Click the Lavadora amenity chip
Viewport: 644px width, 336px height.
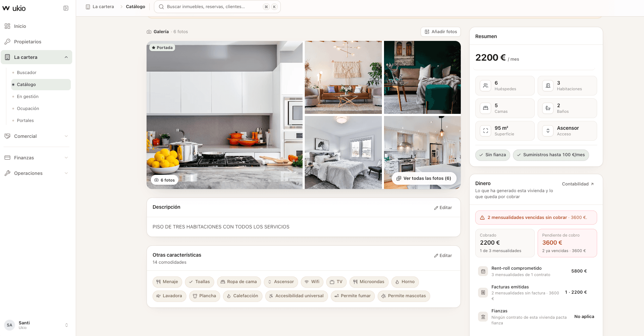tap(169, 296)
